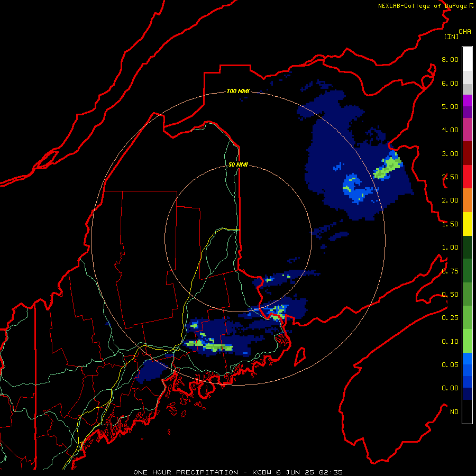
Task: Click the 0.25 legend value
Action: pyautogui.click(x=450, y=318)
